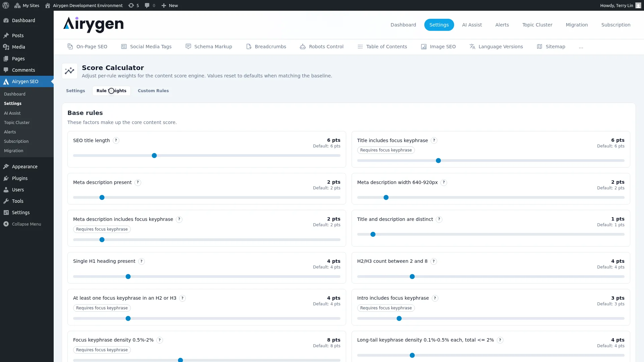
Task: Open Image SEO settings
Action: (x=438, y=47)
